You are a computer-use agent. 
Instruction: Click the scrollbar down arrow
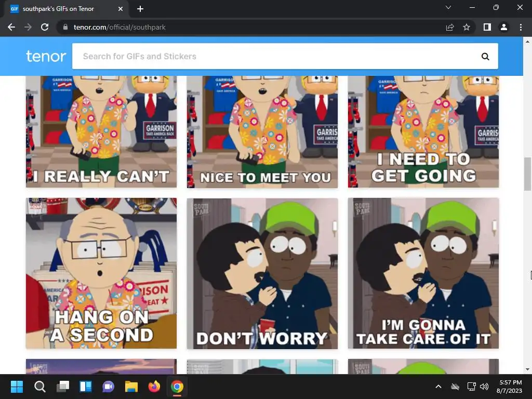coord(527,369)
